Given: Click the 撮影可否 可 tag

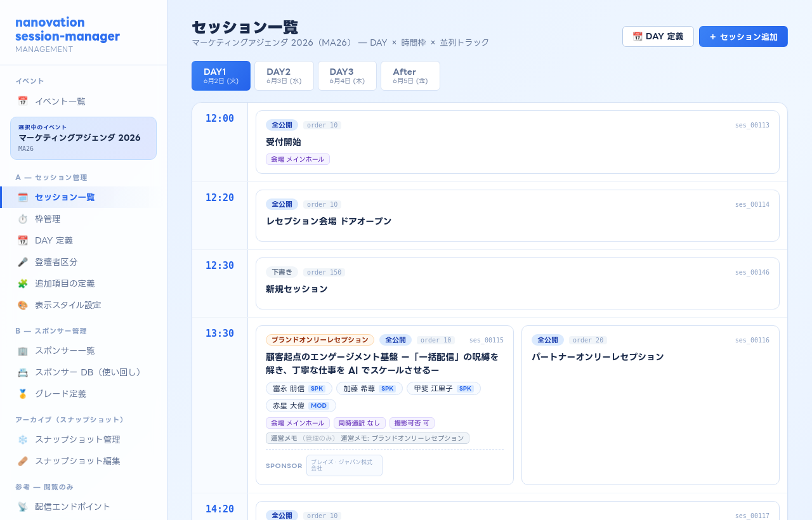Looking at the screenshot, I should (412, 423).
